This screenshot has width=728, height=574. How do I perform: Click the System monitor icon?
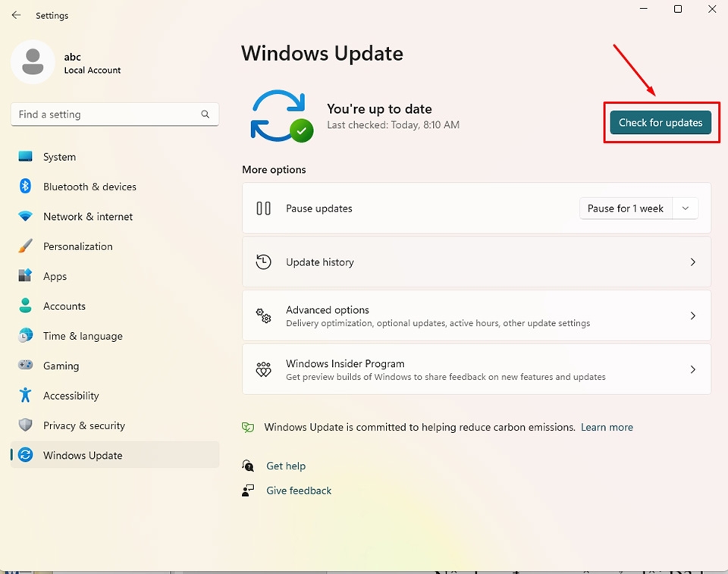coord(25,156)
